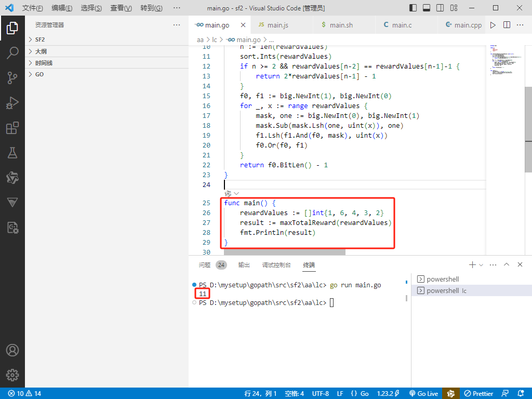Viewport: 532px width, 399px height.
Task: Open the remote/database settings activity icon
Action: click(12, 228)
